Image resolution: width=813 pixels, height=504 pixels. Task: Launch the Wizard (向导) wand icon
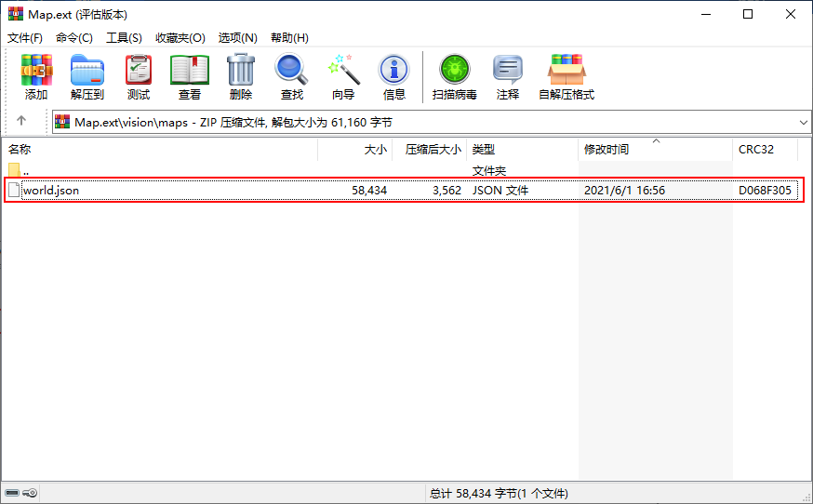click(x=343, y=70)
